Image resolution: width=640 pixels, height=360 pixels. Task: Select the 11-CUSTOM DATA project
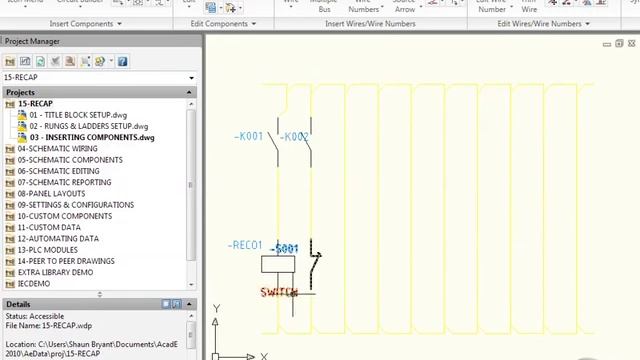[x=49, y=227]
